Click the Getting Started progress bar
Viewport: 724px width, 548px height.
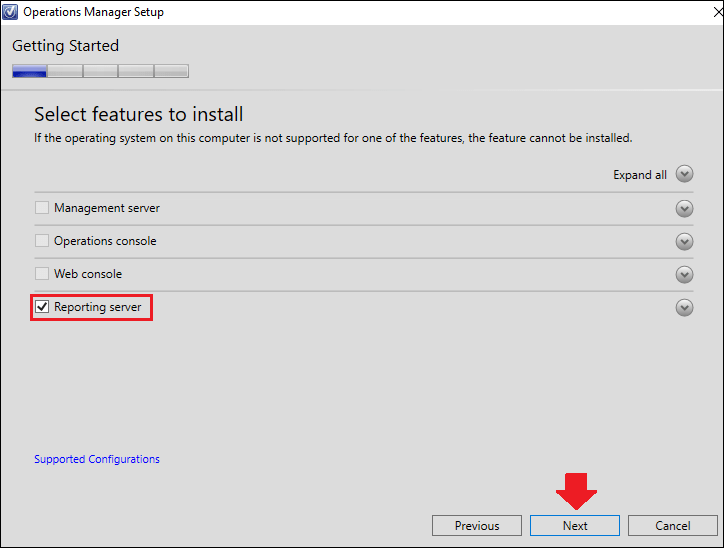tap(100, 71)
